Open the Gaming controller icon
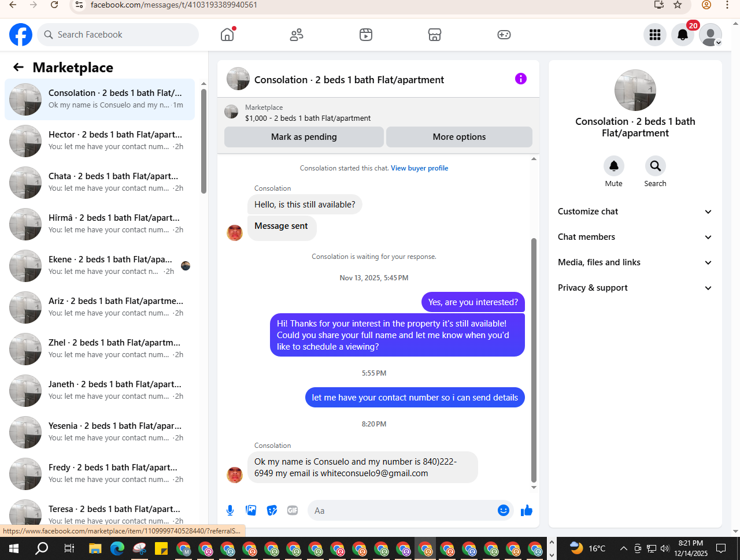Screen dimensions: 740x560 click(x=504, y=35)
